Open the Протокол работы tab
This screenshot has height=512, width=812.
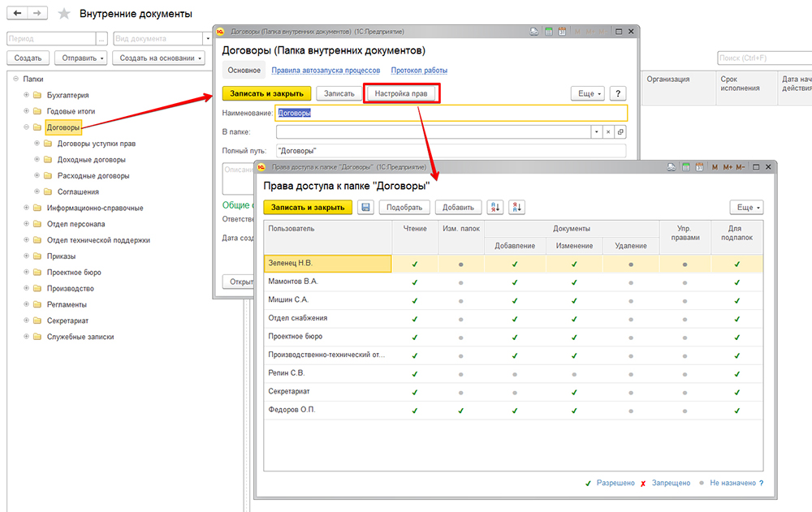[419, 71]
